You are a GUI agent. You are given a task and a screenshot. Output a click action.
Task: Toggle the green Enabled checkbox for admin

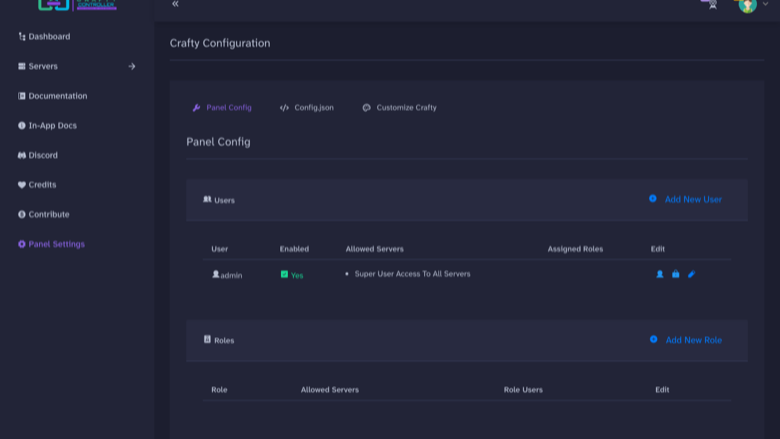284,274
